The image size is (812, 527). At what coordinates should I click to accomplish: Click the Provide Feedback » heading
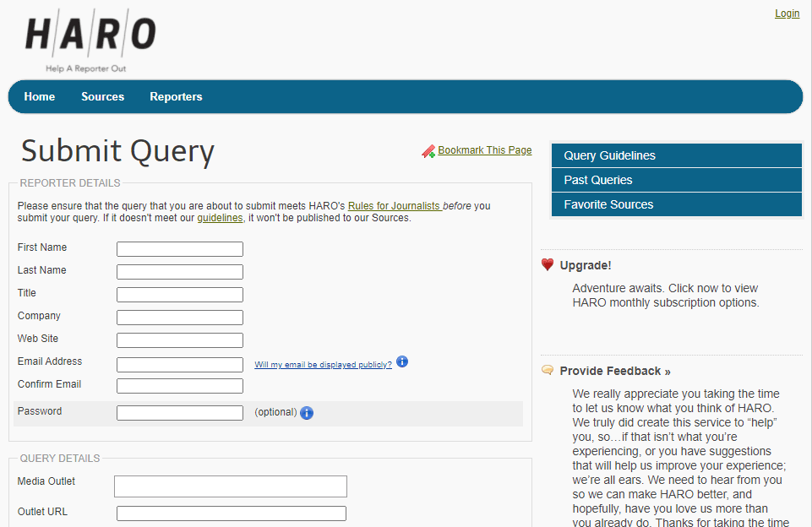(614, 371)
